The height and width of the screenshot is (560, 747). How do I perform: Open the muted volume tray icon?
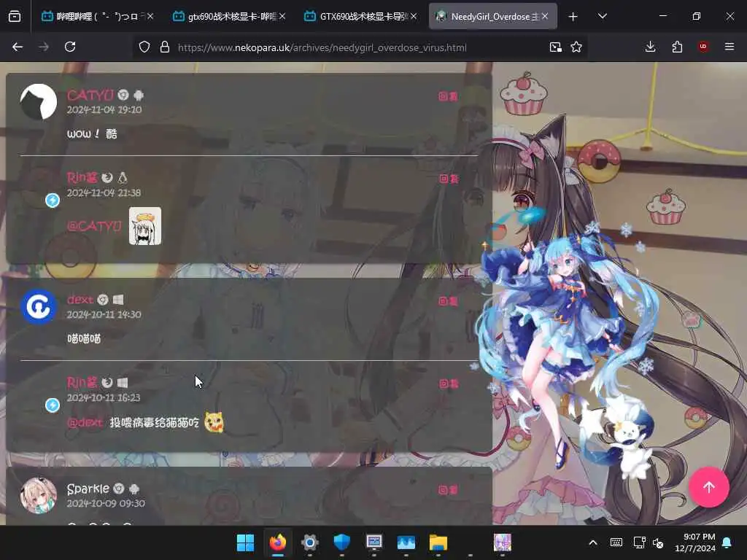point(659,542)
